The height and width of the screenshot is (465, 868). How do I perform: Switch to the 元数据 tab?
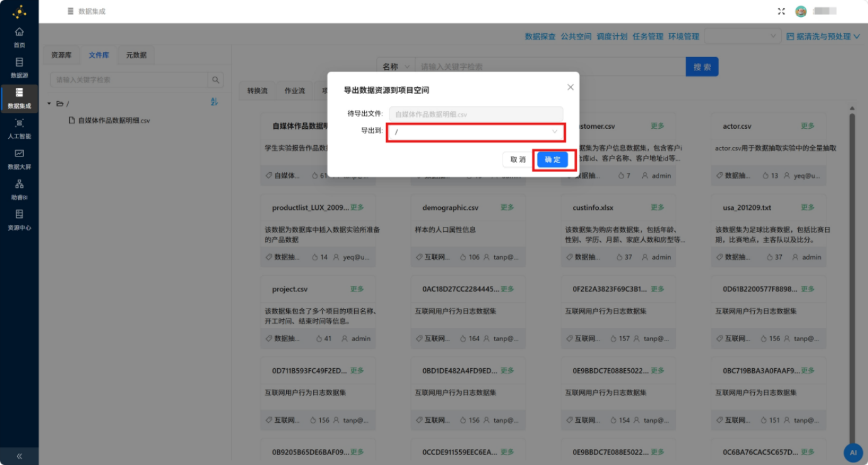point(136,55)
